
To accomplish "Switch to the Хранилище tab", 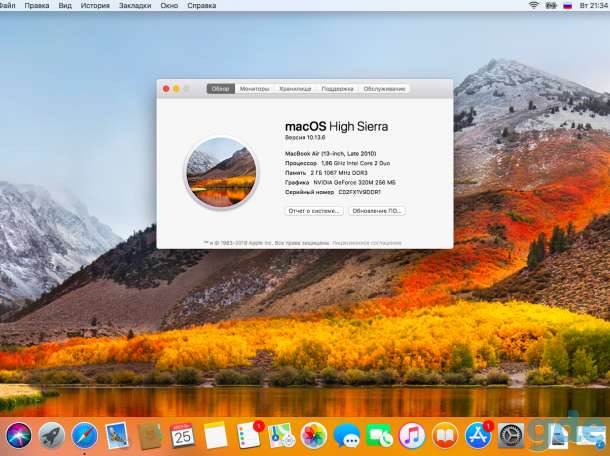I will click(x=295, y=89).
